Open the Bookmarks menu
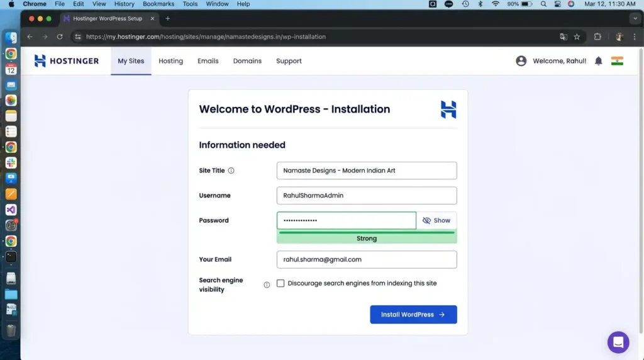 point(158,4)
